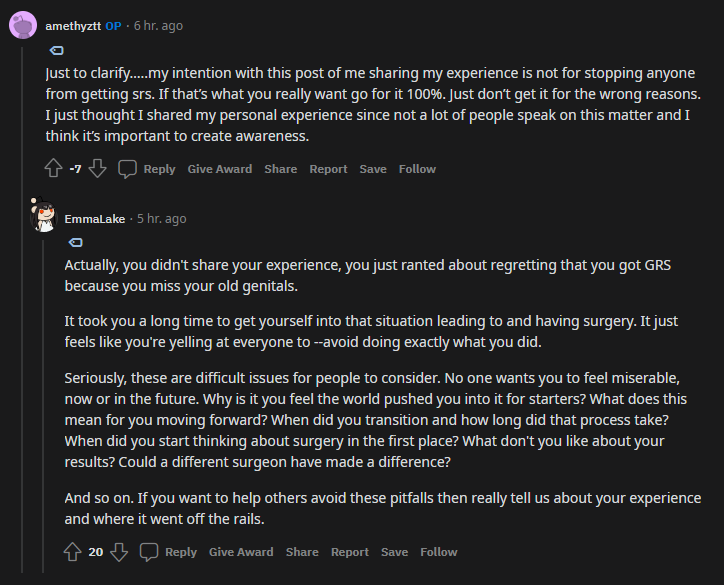Upvote amethyztt's clarification comment
Image resolution: width=724 pixels, height=585 pixels.
pyautogui.click(x=53, y=169)
